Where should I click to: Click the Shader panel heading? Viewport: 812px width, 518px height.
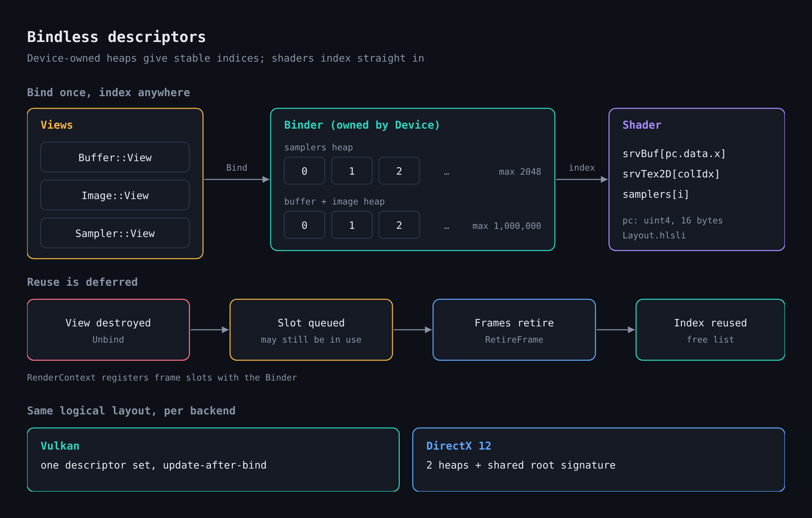coord(642,125)
